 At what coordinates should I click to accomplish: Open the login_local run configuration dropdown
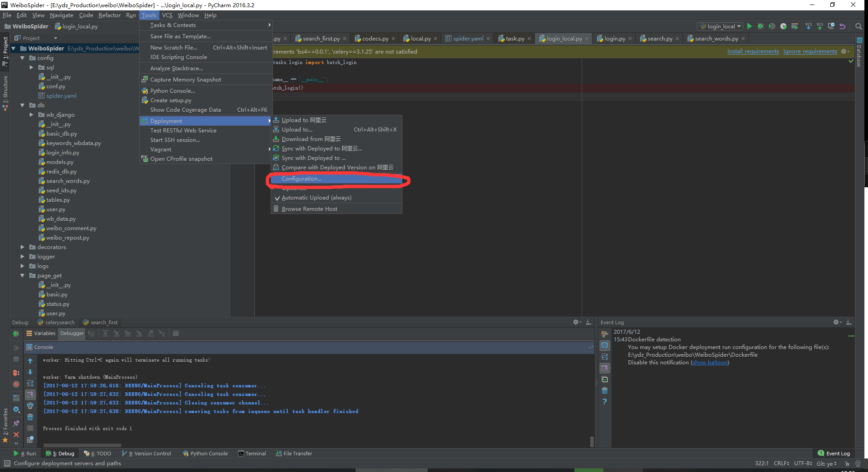click(x=720, y=27)
